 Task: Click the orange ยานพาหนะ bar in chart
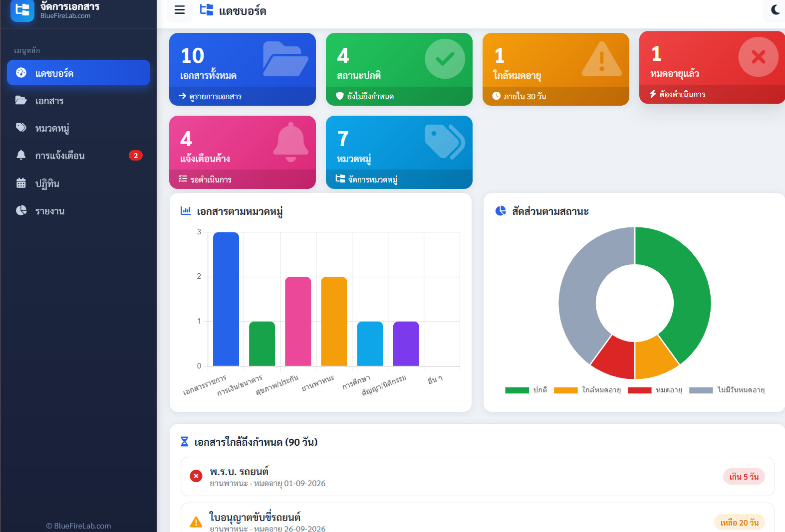coord(334,322)
